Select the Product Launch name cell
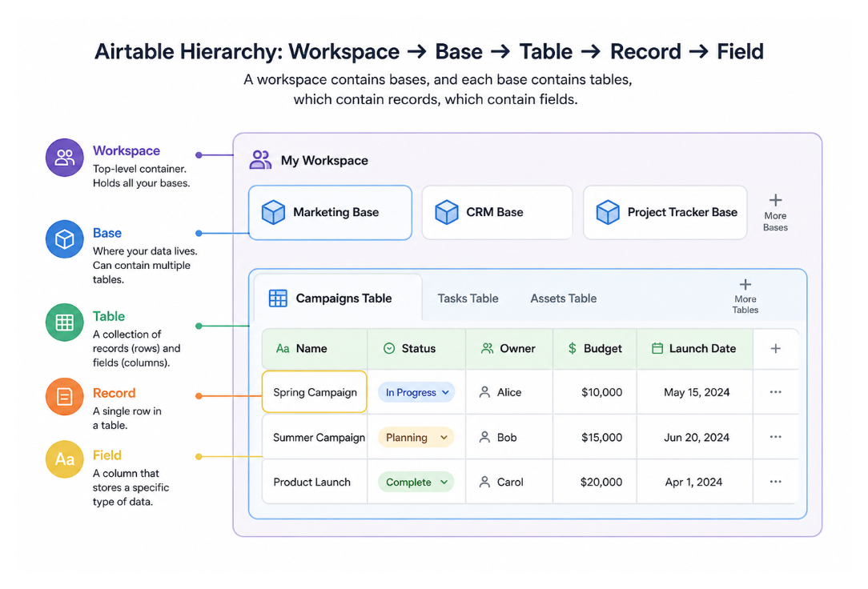The image size is (868, 589). (315, 483)
